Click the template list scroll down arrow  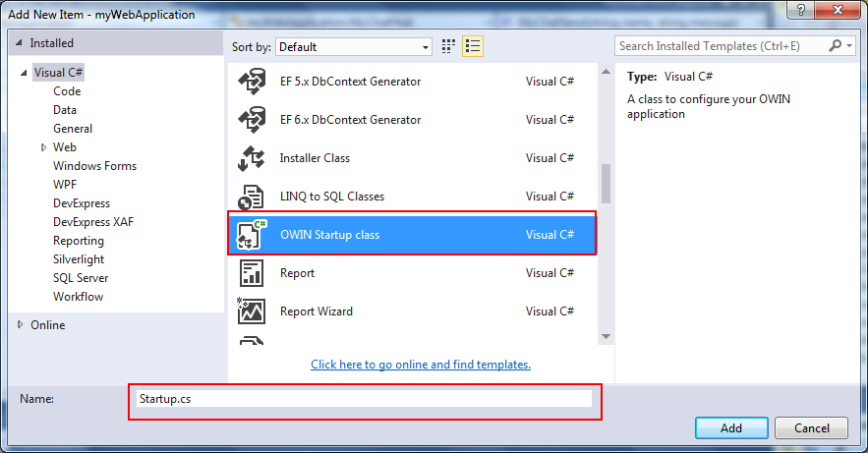pyautogui.click(x=607, y=336)
